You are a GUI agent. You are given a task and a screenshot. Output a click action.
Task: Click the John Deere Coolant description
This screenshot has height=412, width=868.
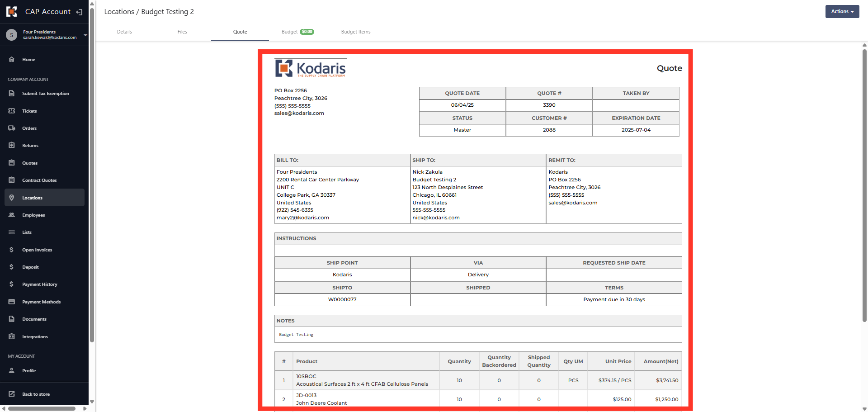coord(321,403)
